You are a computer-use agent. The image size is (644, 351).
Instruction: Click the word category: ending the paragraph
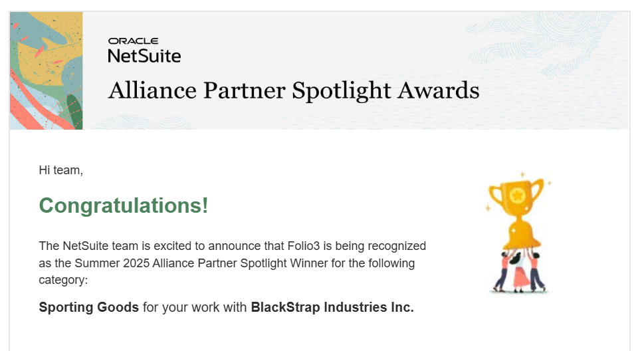(x=63, y=280)
